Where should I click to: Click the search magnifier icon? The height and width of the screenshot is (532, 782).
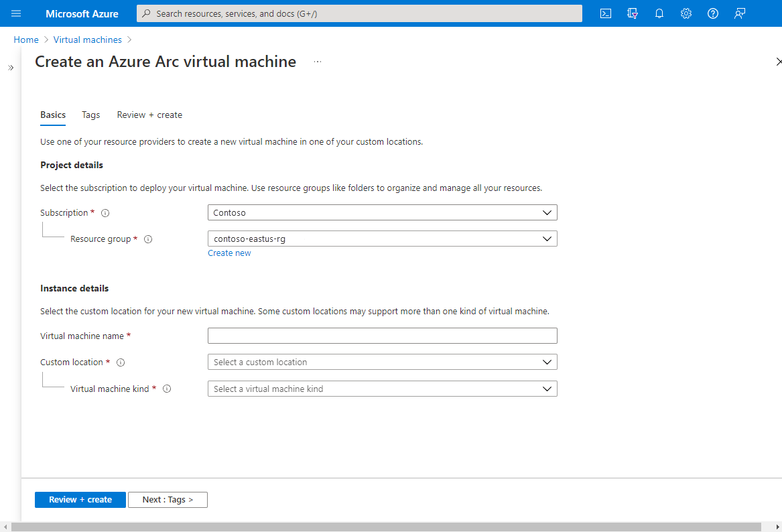coord(146,13)
